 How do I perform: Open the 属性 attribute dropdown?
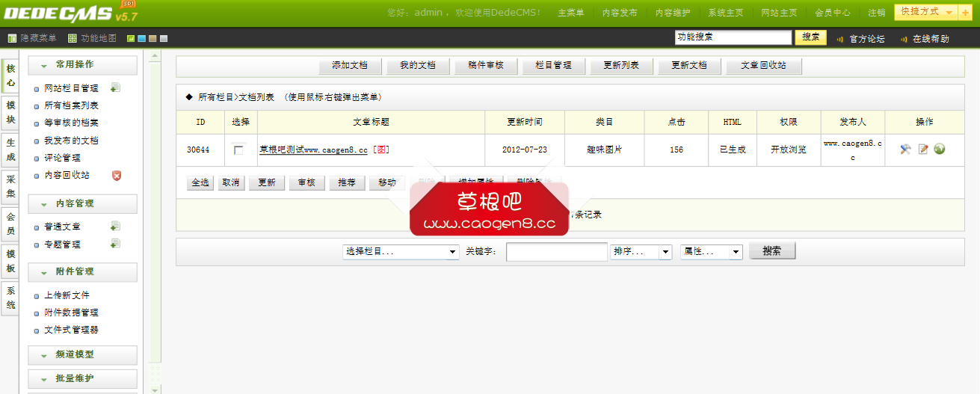tap(712, 252)
